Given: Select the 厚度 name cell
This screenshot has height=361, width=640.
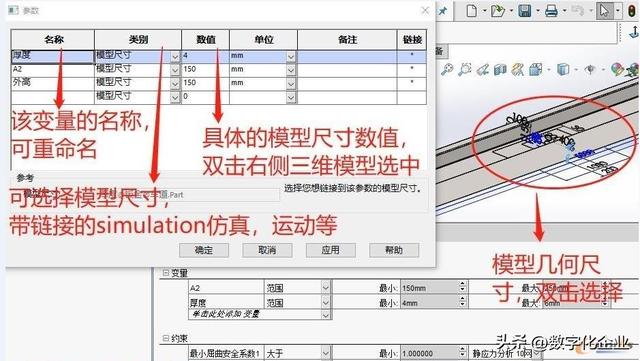Looking at the screenshot, I should [x=53, y=57].
